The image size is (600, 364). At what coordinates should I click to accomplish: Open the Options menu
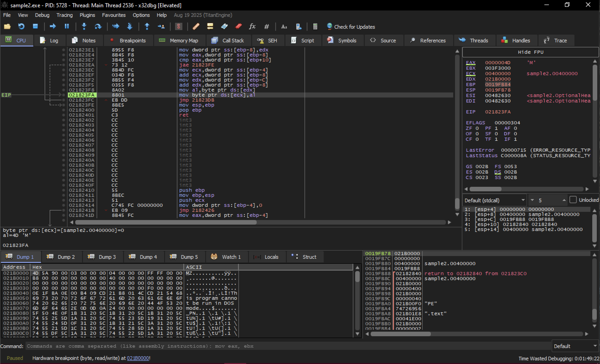click(141, 15)
